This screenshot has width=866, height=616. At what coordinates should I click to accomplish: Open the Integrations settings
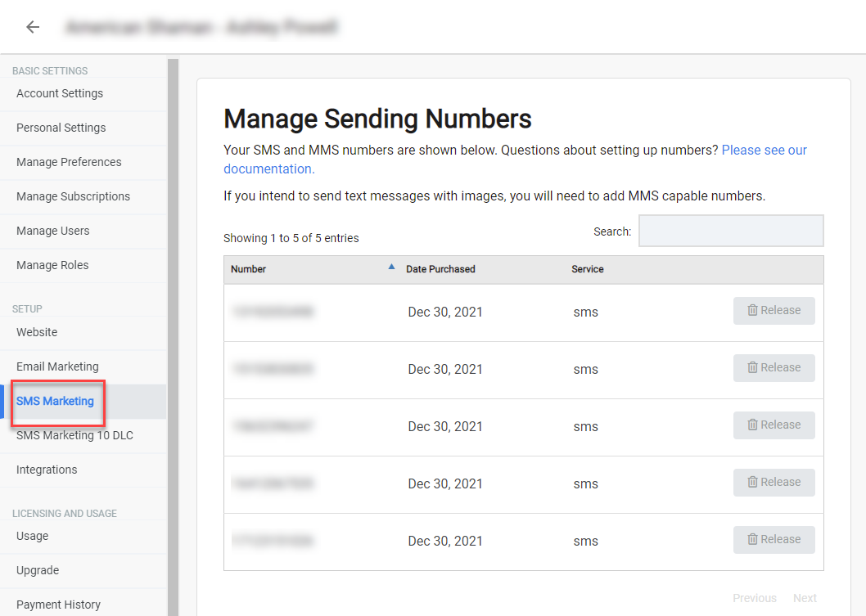coord(47,470)
